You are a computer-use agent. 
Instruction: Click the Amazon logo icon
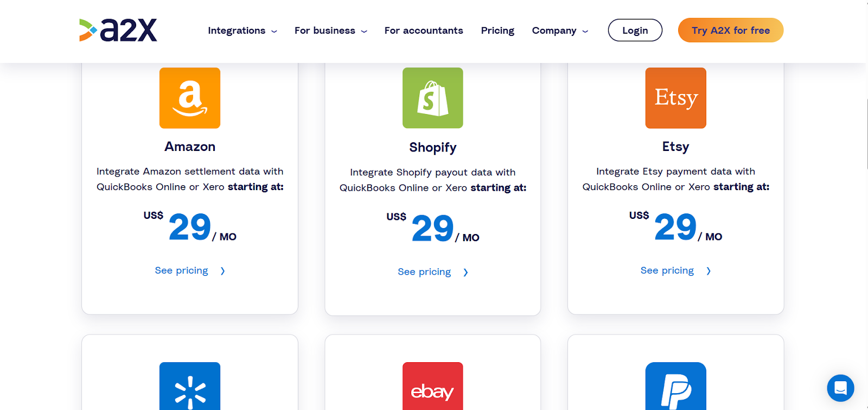point(190,98)
